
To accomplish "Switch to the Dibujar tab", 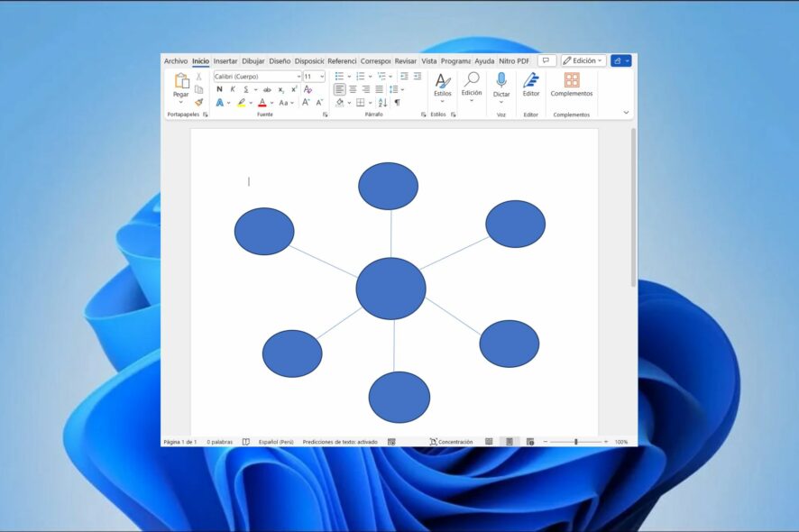I will pyautogui.click(x=253, y=60).
